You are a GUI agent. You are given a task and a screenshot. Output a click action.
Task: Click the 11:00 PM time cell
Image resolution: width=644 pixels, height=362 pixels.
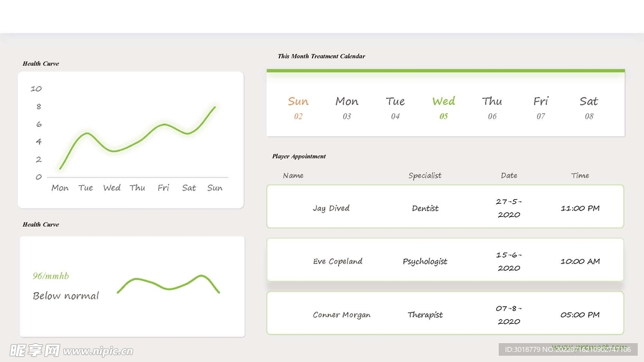pos(580,208)
